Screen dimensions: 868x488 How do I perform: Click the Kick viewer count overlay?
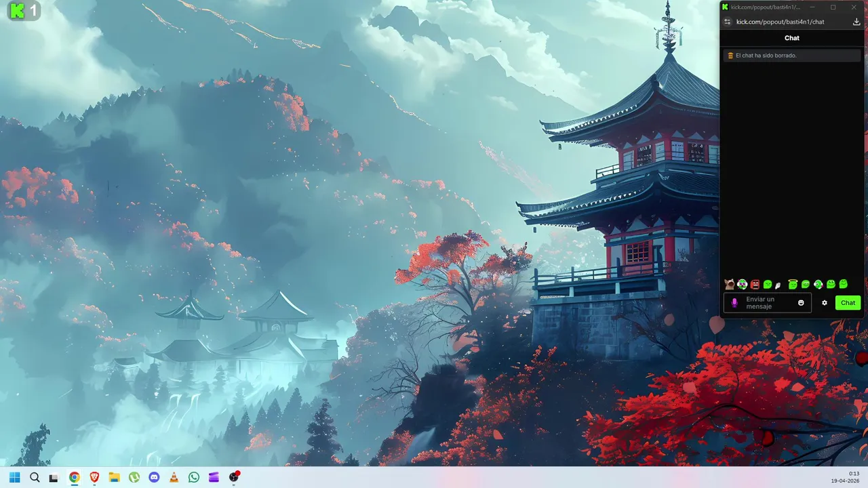pos(24,10)
